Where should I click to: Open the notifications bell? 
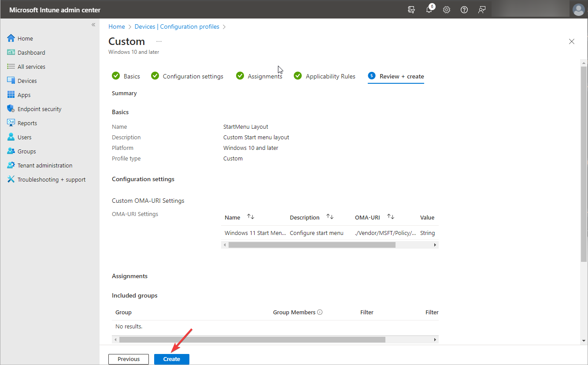[429, 9]
